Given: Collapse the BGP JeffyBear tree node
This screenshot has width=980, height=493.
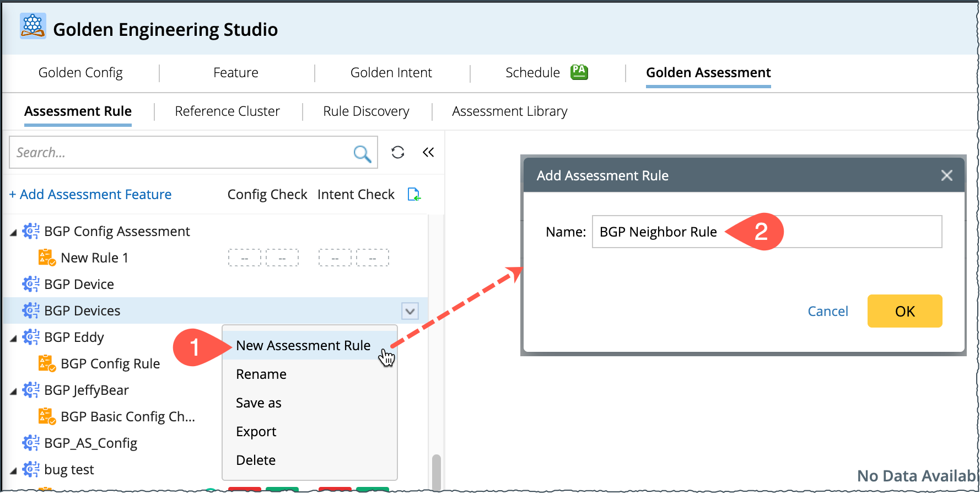Looking at the screenshot, I should tap(13, 391).
